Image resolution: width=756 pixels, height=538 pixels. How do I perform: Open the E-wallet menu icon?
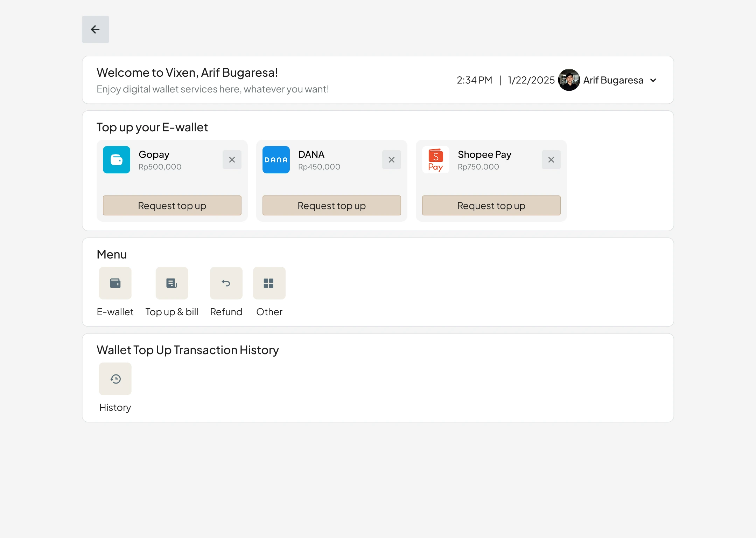pyautogui.click(x=115, y=283)
